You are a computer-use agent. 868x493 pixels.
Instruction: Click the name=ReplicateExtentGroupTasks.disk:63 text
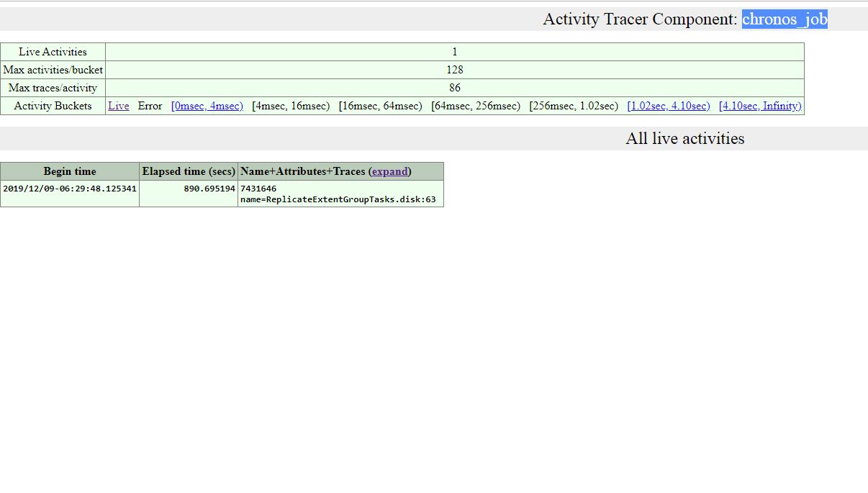tap(338, 199)
